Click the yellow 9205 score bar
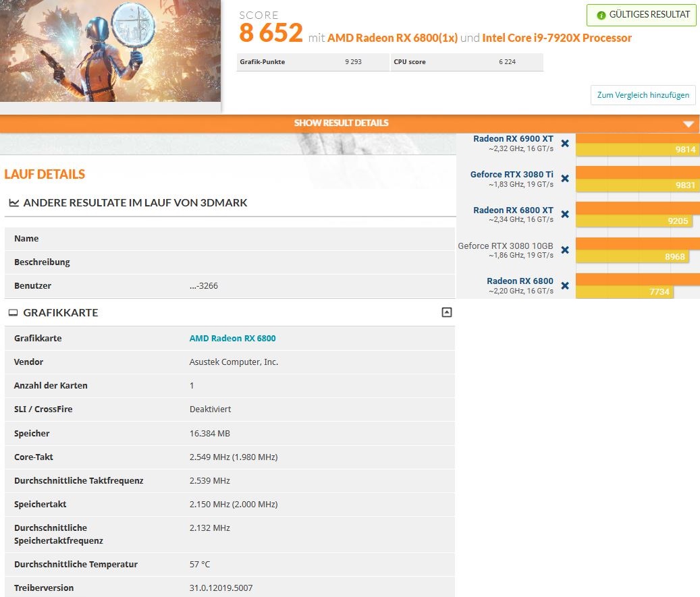The width and height of the screenshot is (700, 597). 634,221
